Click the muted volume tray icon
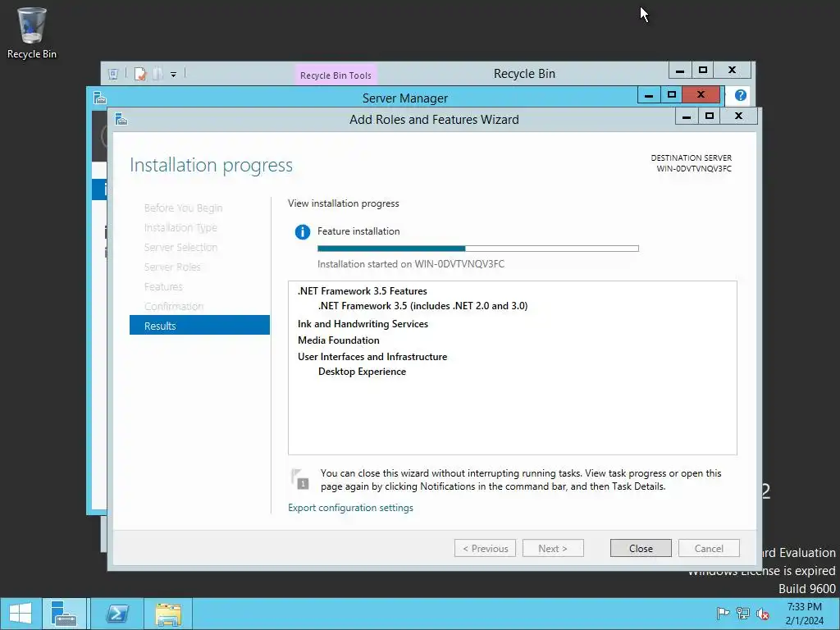840x630 pixels. point(763,614)
